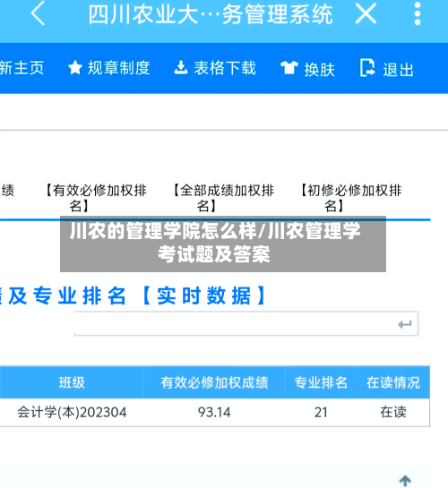This screenshot has width=448, height=488.
Task: Open 规章制度 from the nav bar
Action: pos(118,68)
